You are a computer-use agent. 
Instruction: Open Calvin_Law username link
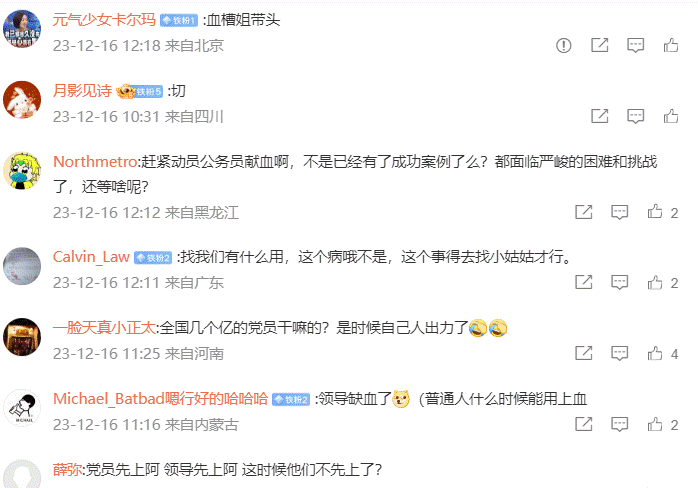coord(91,257)
